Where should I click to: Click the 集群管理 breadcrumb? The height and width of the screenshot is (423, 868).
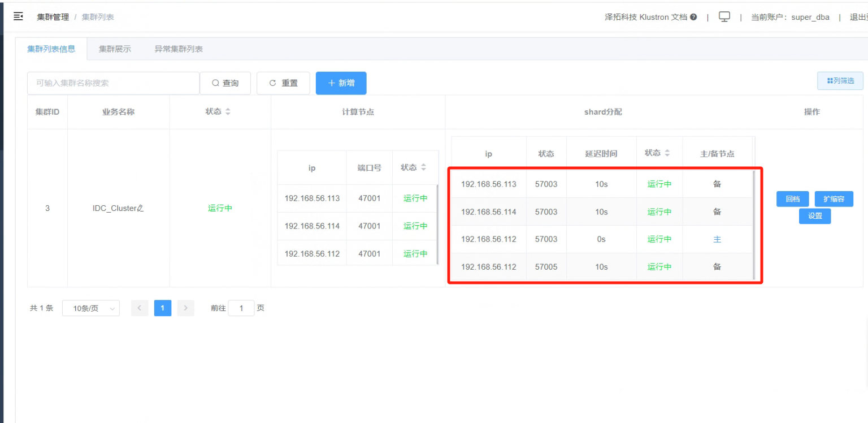(x=53, y=17)
